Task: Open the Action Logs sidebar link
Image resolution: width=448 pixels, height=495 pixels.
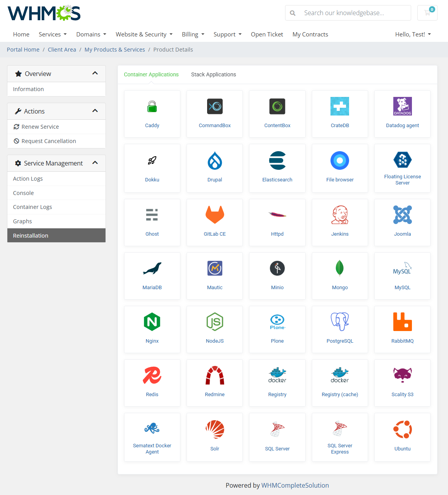Action: pos(56,179)
